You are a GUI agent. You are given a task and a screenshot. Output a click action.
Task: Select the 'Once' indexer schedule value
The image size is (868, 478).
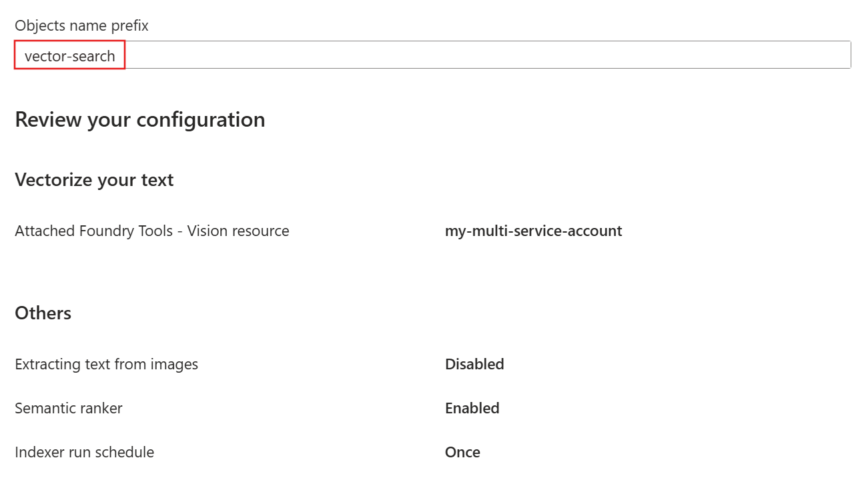click(x=462, y=453)
